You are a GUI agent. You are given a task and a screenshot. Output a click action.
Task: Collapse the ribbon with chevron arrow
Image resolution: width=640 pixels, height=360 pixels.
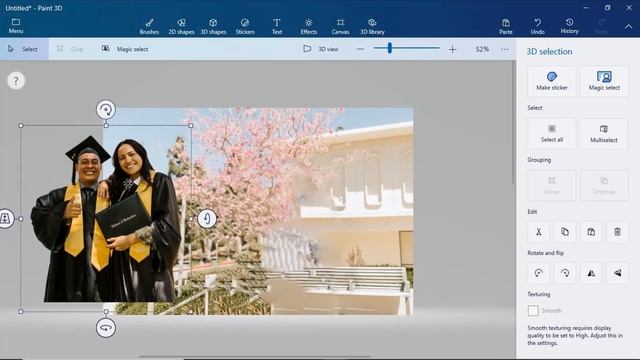tap(629, 26)
